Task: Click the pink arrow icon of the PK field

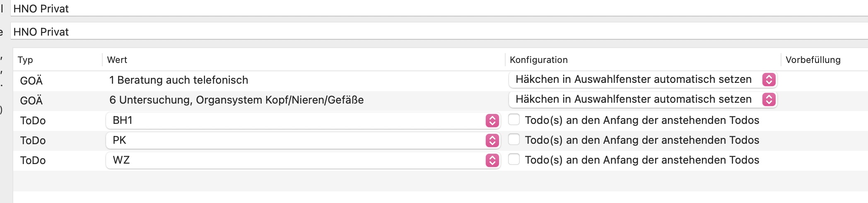Action: [x=492, y=140]
